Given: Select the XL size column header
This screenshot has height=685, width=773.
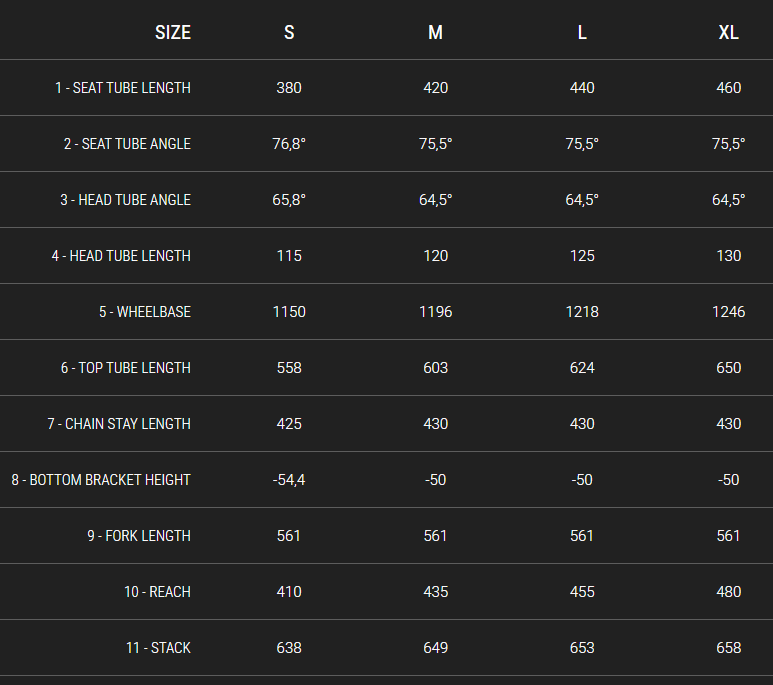Looking at the screenshot, I should (x=728, y=33).
